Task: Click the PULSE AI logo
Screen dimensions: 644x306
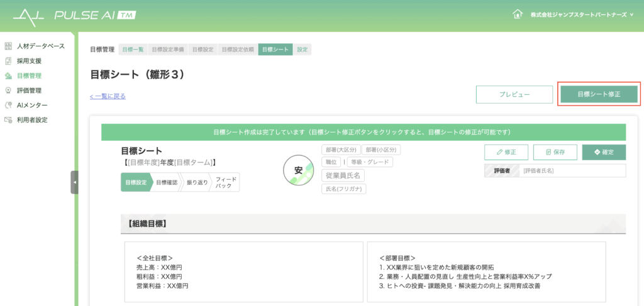Action: point(74,14)
